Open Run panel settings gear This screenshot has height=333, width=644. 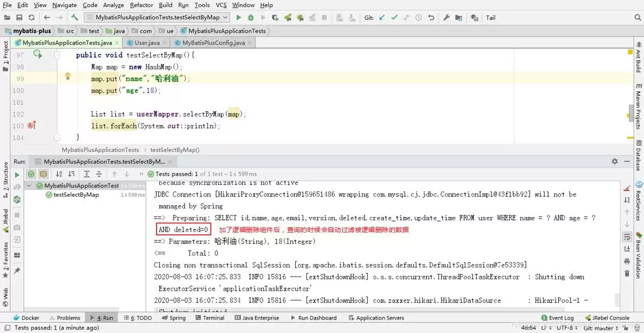click(614, 161)
